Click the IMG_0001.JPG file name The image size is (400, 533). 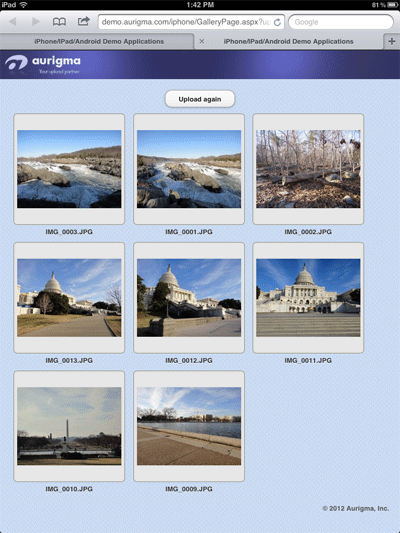click(x=189, y=232)
